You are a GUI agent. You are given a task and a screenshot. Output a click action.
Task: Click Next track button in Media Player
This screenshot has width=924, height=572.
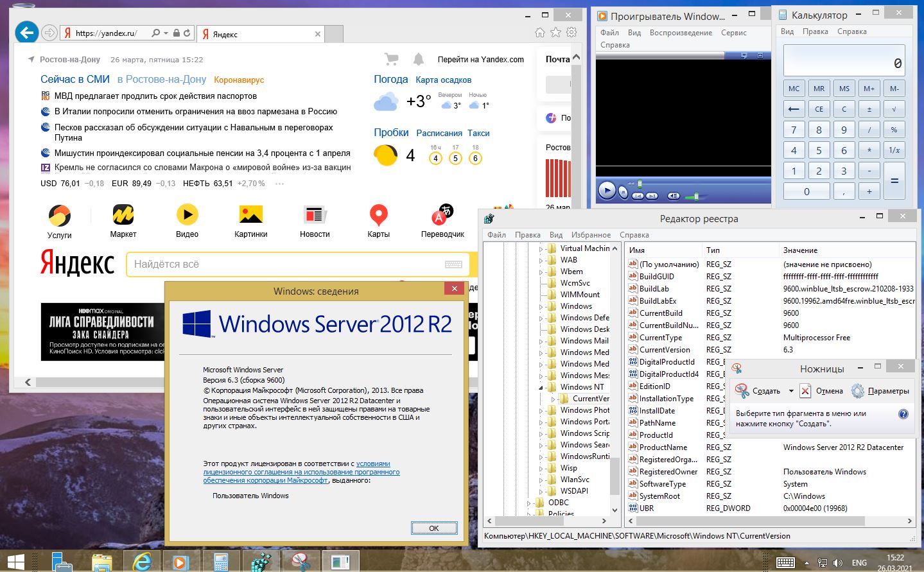652,196
